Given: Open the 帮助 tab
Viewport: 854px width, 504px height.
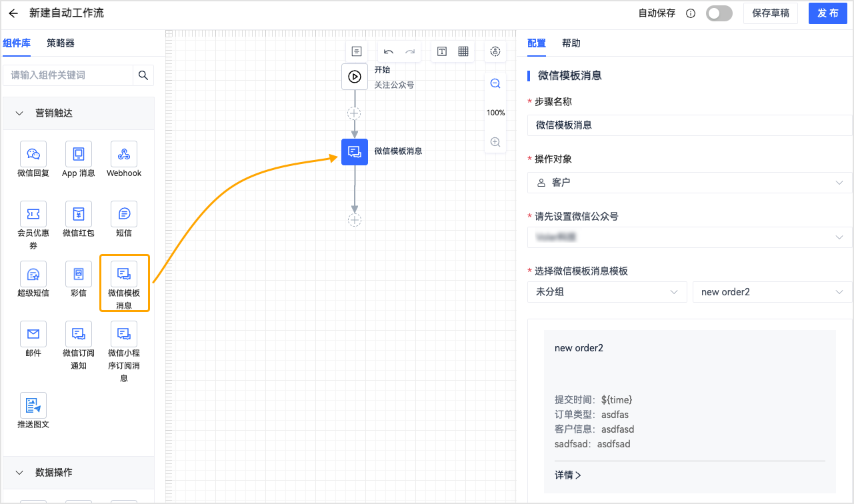Looking at the screenshot, I should point(571,43).
